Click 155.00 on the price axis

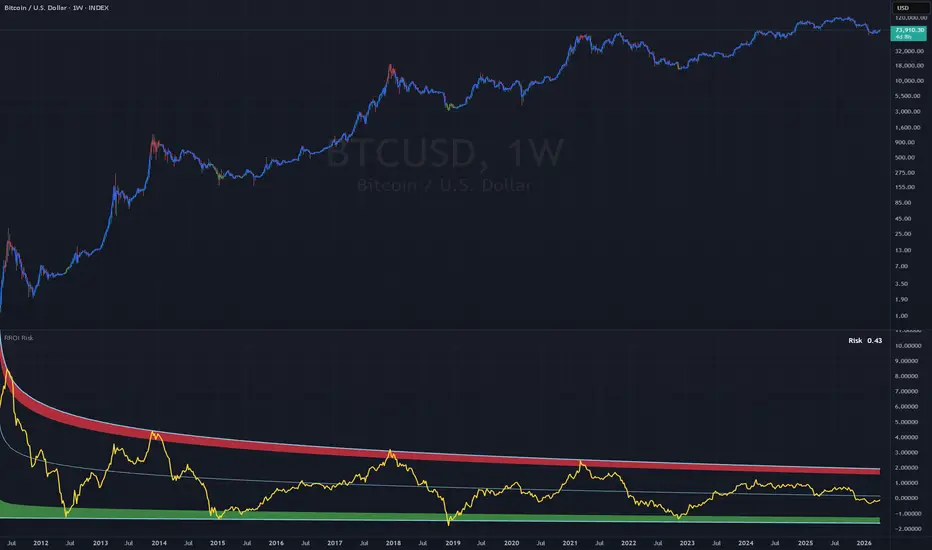pos(905,187)
